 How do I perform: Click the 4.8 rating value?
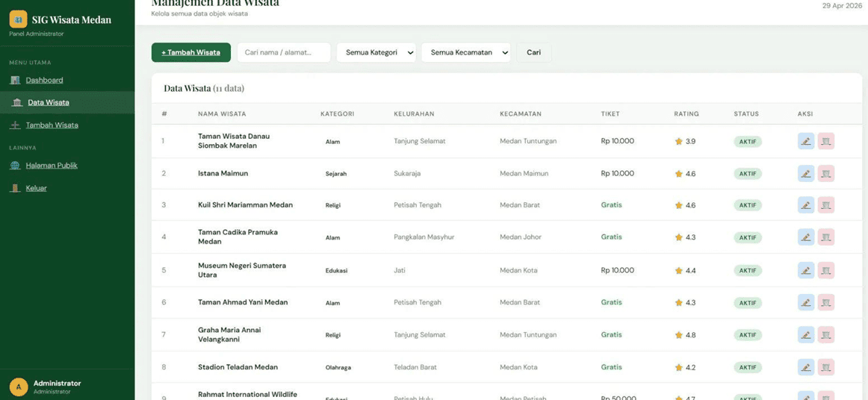(x=690, y=335)
